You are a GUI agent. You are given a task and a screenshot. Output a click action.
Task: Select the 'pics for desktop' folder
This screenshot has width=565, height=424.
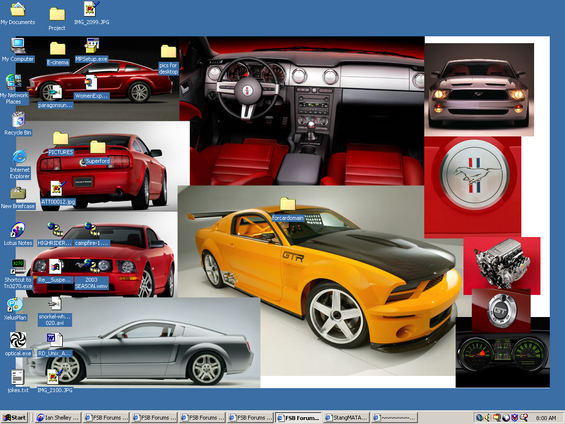tap(168, 60)
